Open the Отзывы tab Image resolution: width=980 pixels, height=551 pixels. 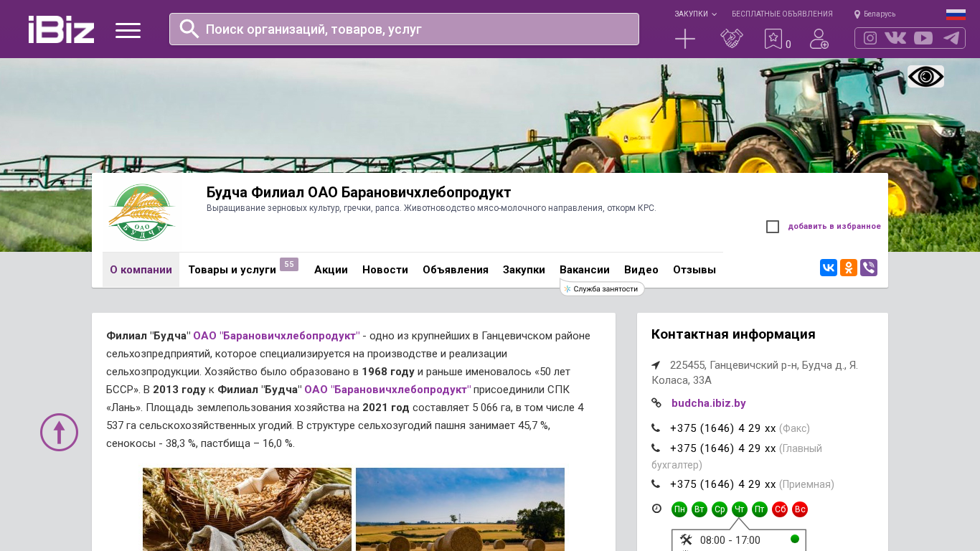coord(694,270)
